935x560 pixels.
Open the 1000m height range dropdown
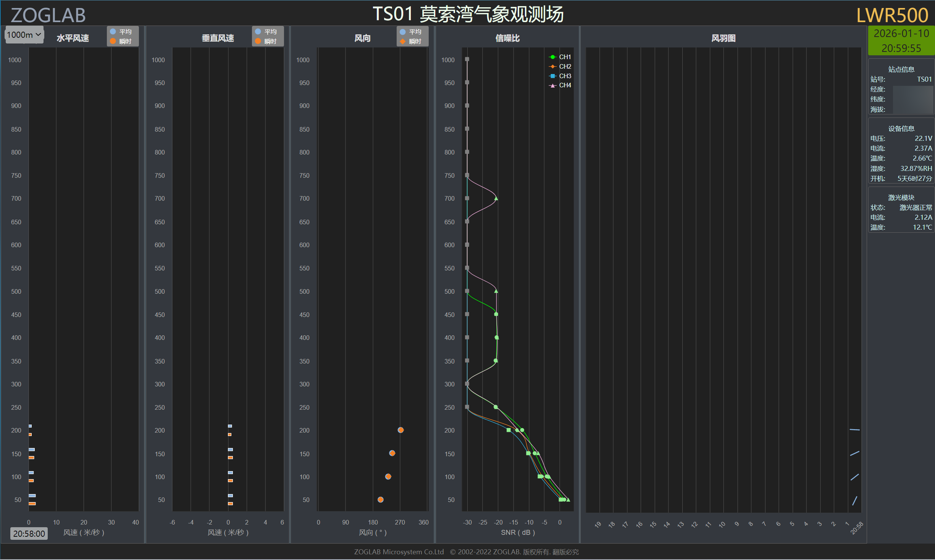[24, 35]
